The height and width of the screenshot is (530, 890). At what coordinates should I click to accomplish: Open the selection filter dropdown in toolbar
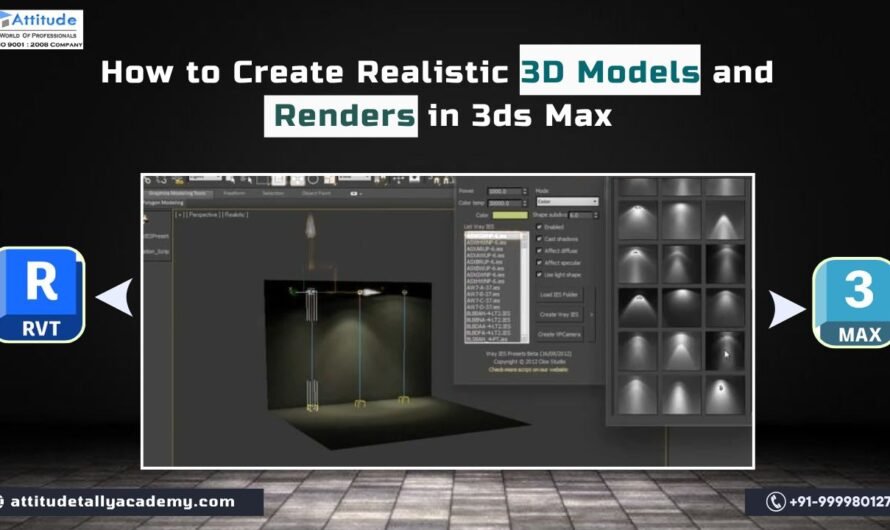pos(205,178)
